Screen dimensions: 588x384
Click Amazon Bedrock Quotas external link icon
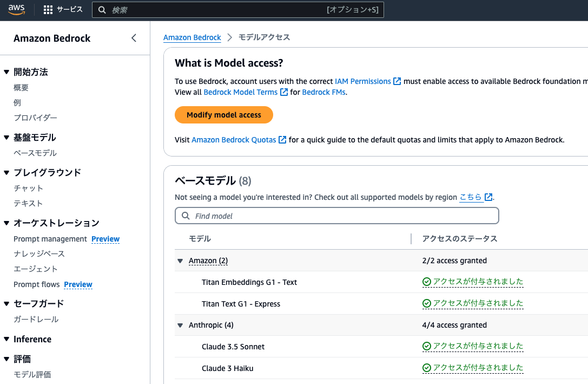(x=282, y=139)
